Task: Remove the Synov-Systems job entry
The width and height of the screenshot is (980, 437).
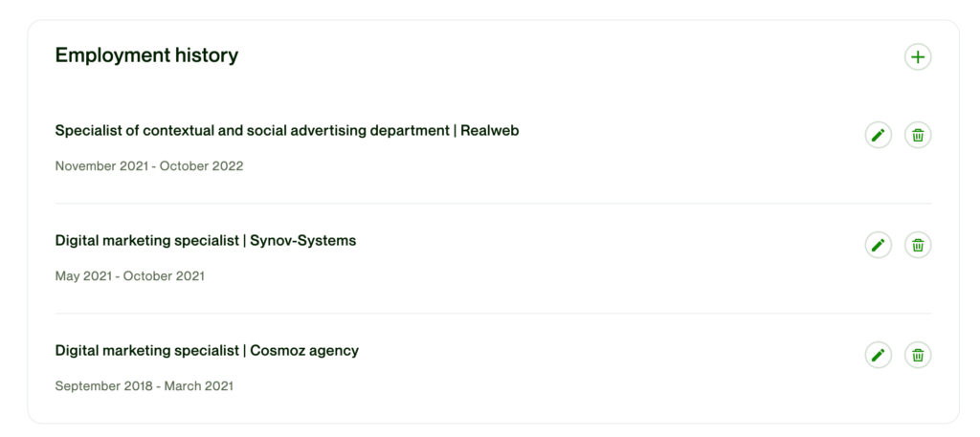Action: click(918, 245)
